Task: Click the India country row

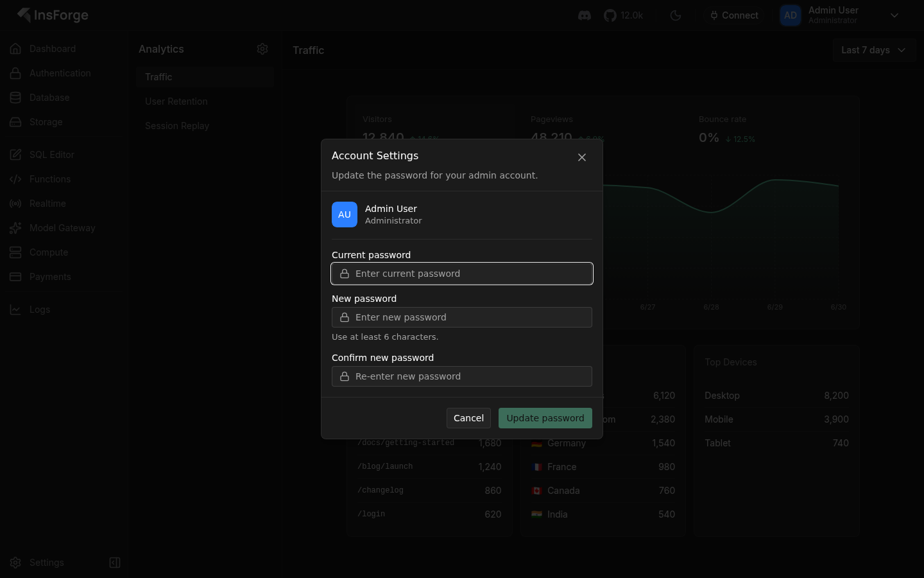Action: point(603,514)
